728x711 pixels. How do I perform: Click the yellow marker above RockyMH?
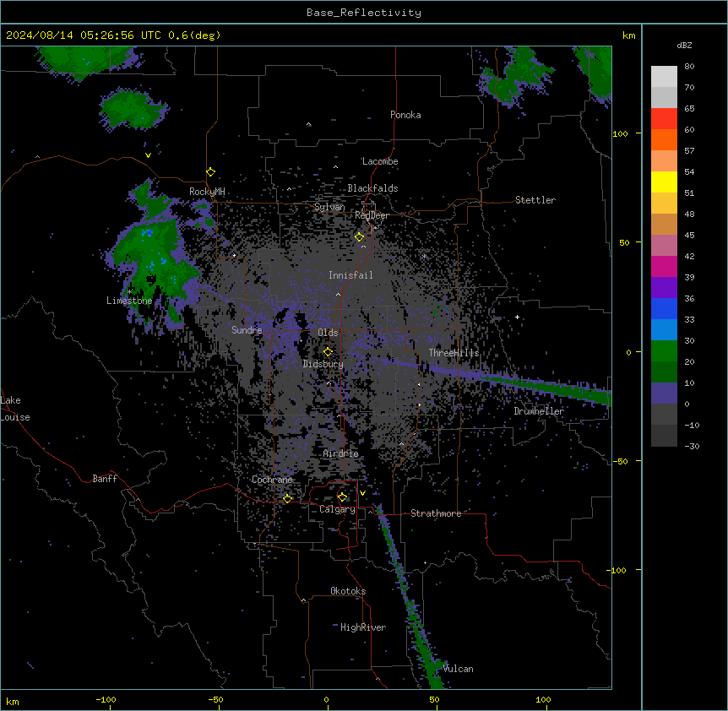click(210, 172)
